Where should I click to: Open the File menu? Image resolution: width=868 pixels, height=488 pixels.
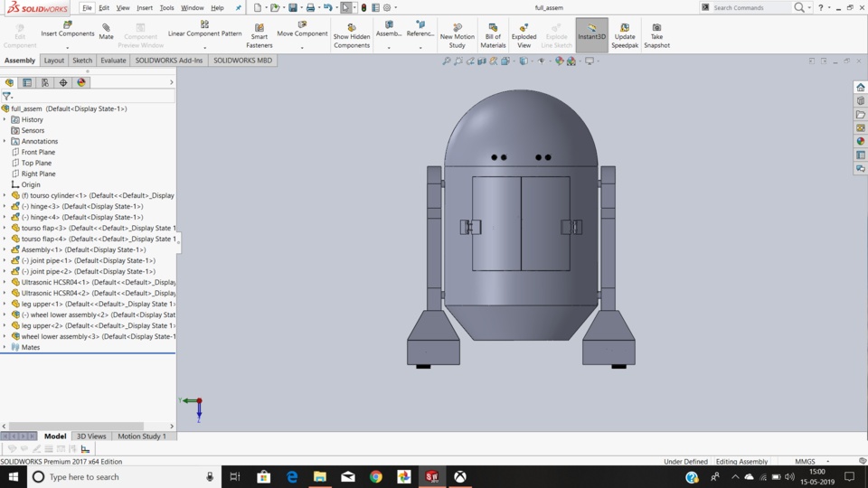[87, 8]
